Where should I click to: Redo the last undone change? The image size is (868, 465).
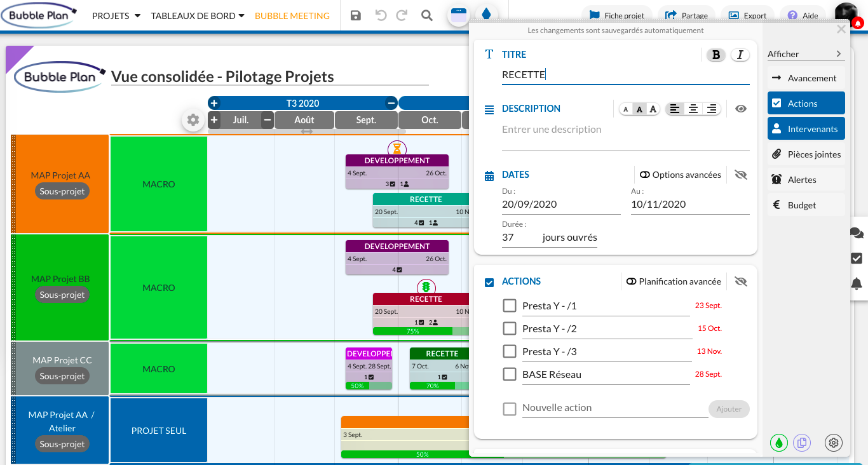402,15
